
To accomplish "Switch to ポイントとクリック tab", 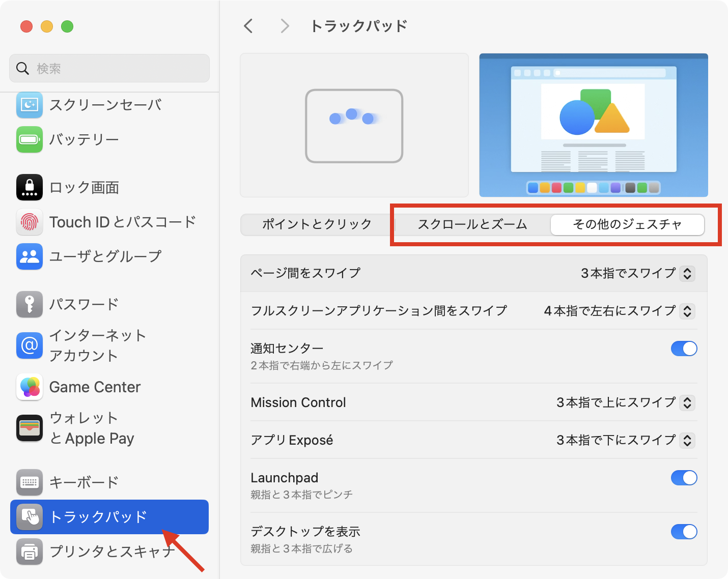I will pyautogui.click(x=317, y=224).
